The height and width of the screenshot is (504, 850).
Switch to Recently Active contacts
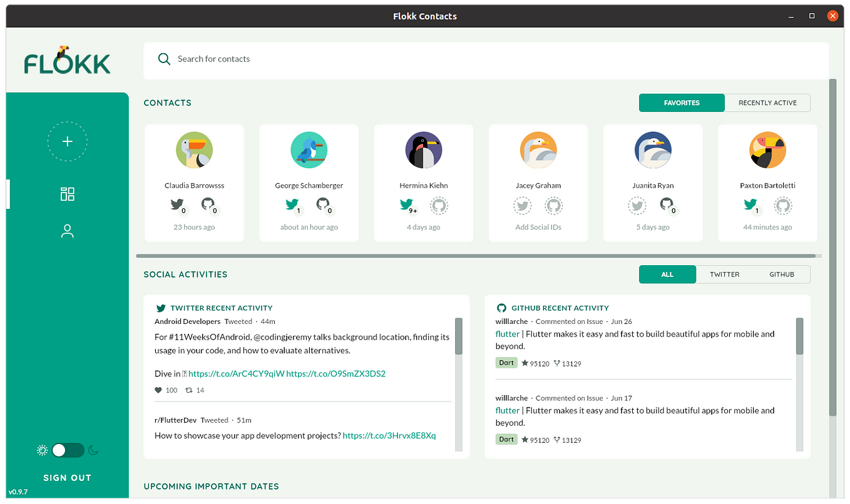[x=767, y=103]
